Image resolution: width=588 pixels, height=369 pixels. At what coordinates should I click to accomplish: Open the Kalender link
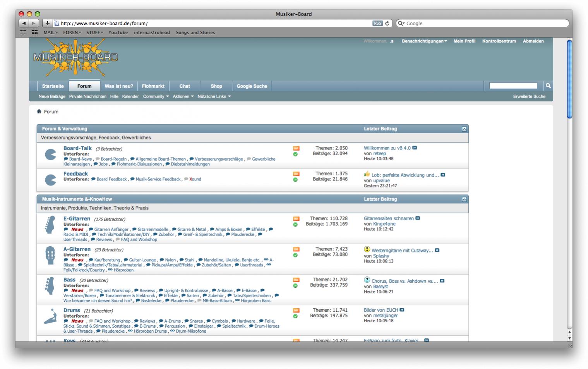pyautogui.click(x=130, y=96)
